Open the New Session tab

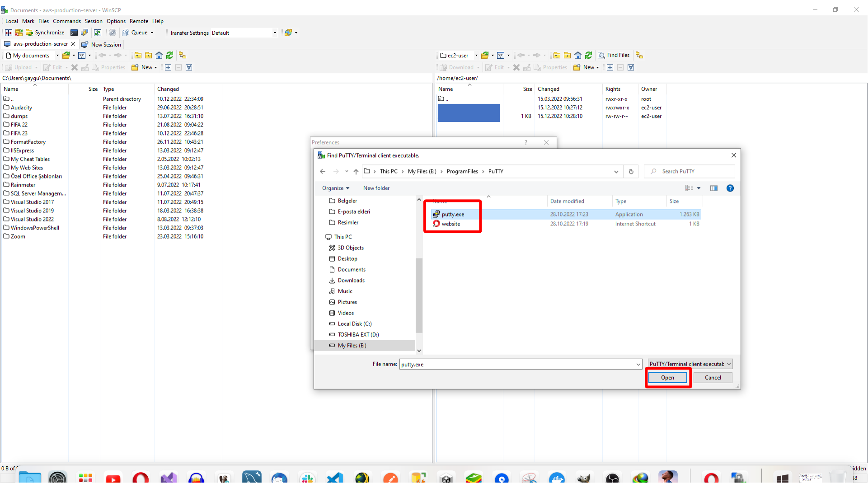coord(102,44)
